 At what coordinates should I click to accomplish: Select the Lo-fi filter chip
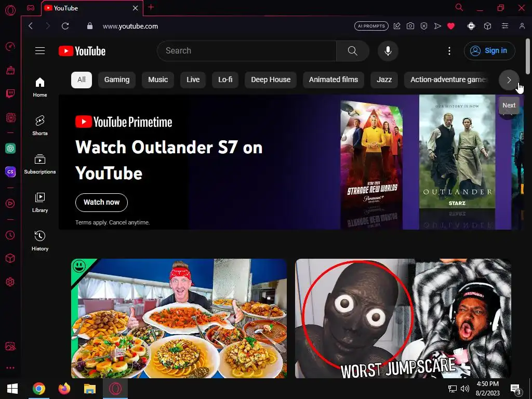pyautogui.click(x=225, y=79)
